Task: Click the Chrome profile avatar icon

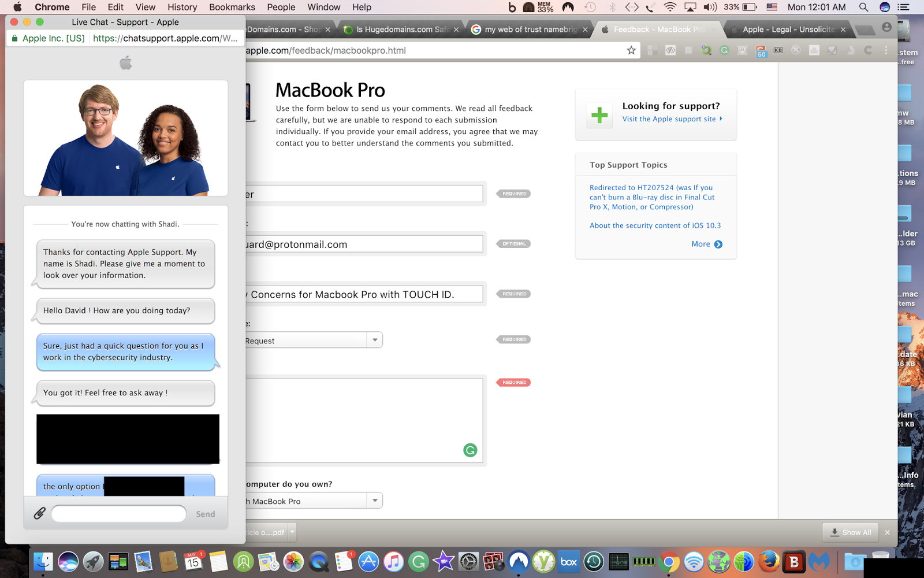Action: pyautogui.click(x=886, y=27)
